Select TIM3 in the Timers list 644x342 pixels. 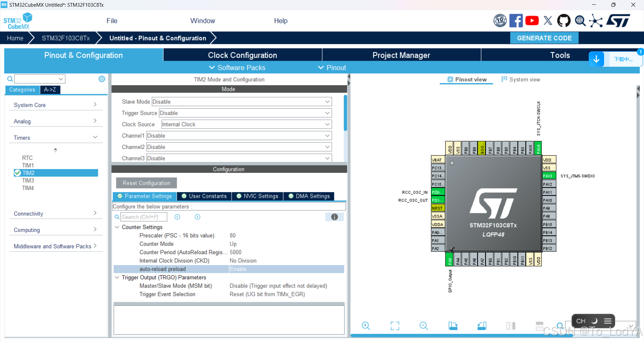28,180
